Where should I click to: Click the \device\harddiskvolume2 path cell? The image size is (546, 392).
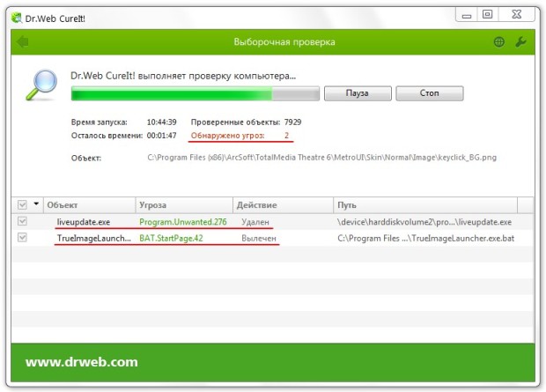tap(424, 222)
